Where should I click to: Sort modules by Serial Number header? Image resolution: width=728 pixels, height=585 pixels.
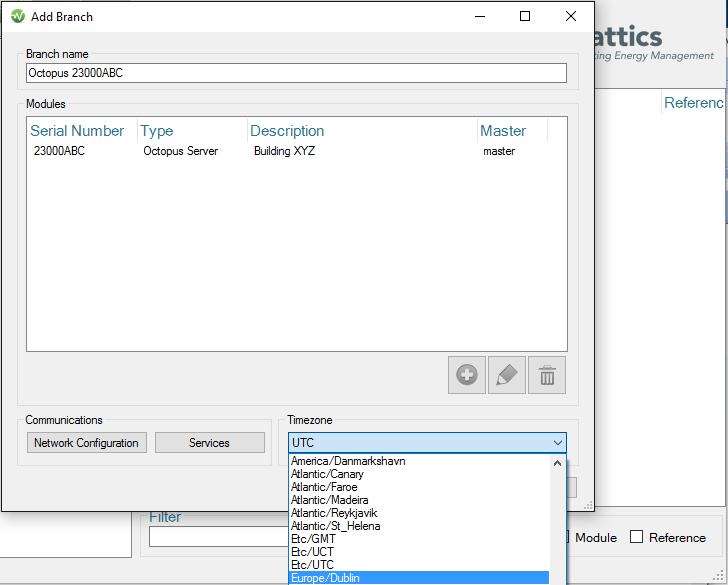[78, 131]
